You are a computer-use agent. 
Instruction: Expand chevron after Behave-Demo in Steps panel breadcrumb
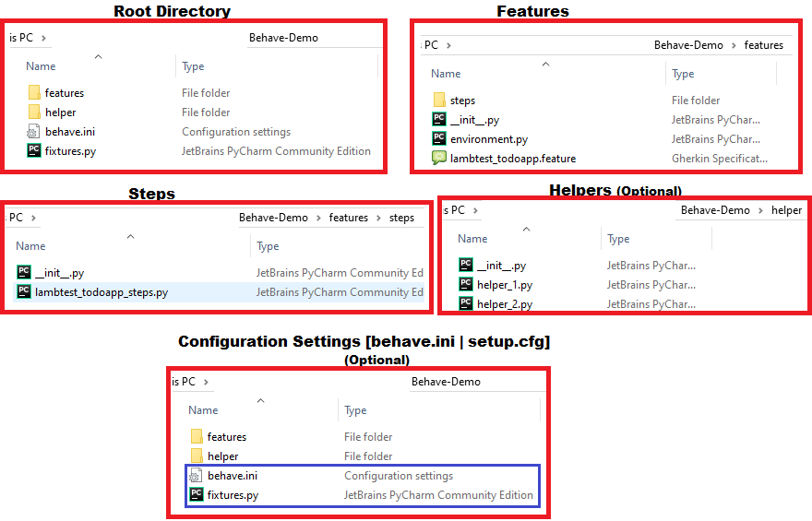click(318, 218)
